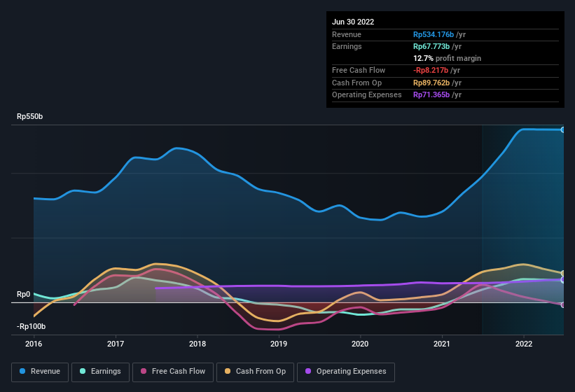Toggle the Cash From Op legend button
The height and width of the screenshot is (392, 575).
255,372
